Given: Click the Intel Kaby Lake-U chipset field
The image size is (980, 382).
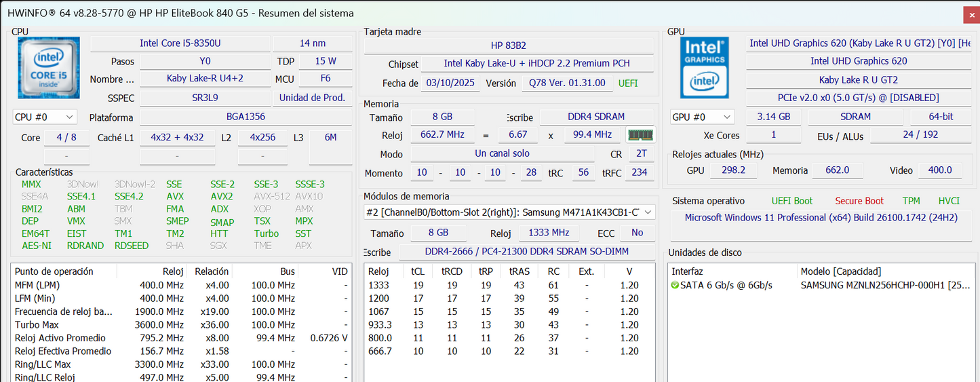Looking at the screenshot, I should [x=536, y=64].
